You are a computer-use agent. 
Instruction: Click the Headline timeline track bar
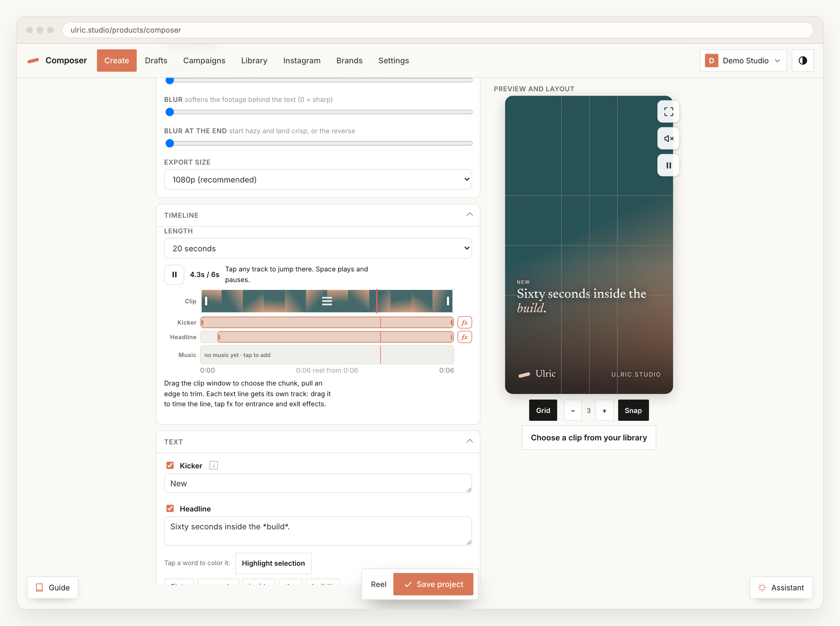coord(335,337)
